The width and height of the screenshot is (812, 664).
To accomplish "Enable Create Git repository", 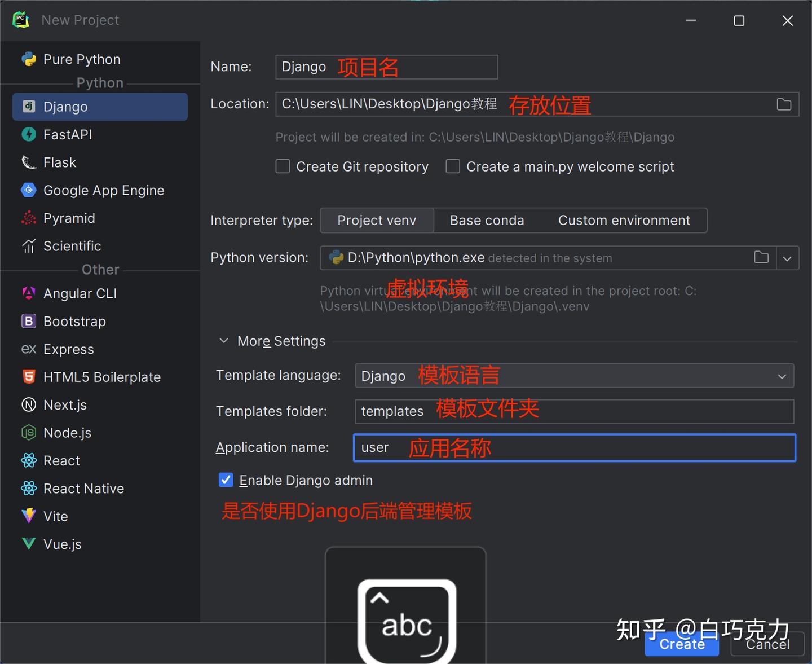I will (283, 166).
